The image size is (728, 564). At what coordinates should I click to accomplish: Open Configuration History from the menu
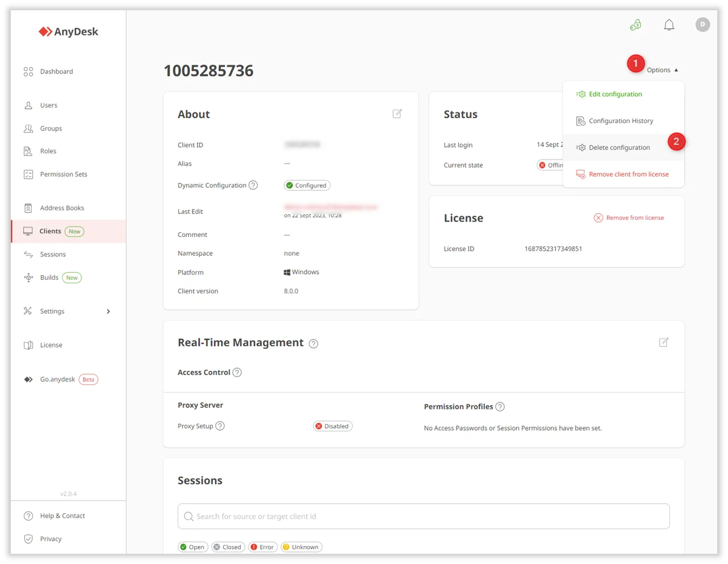pyautogui.click(x=620, y=121)
